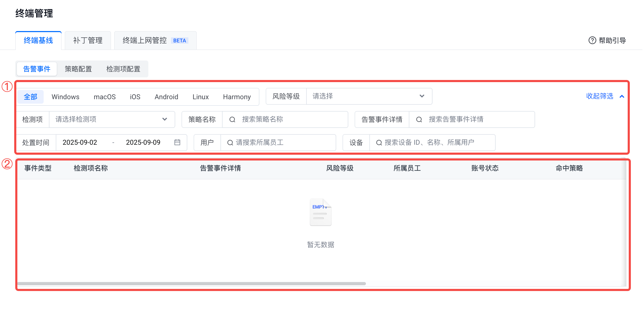
Task: Switch to the 补丁管理 tab
Action: pos(88,41)
